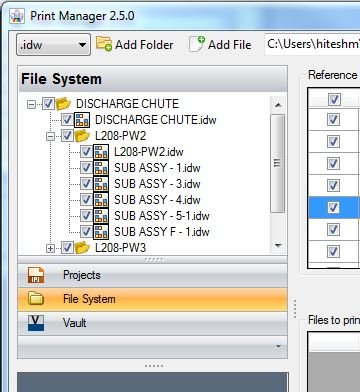Open the Vault navigation pane
Screen dimensions: 360x392
pos(152,323)
